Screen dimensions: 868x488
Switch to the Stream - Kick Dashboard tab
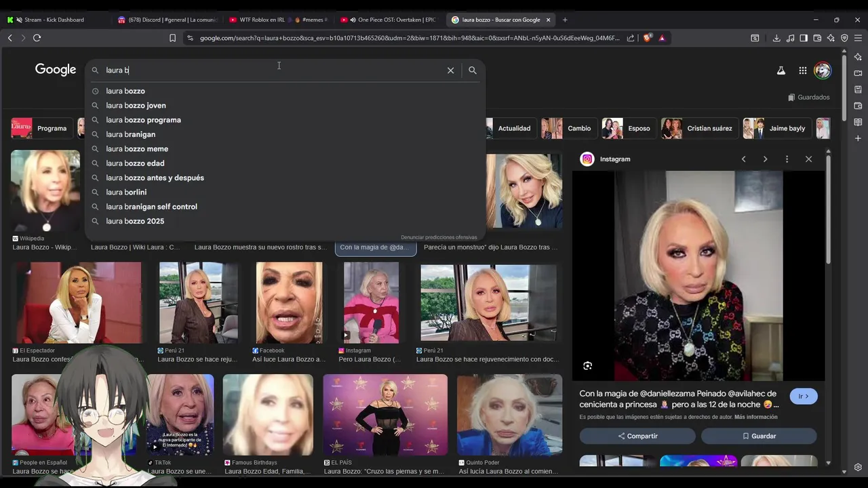(x=53, y=20)
